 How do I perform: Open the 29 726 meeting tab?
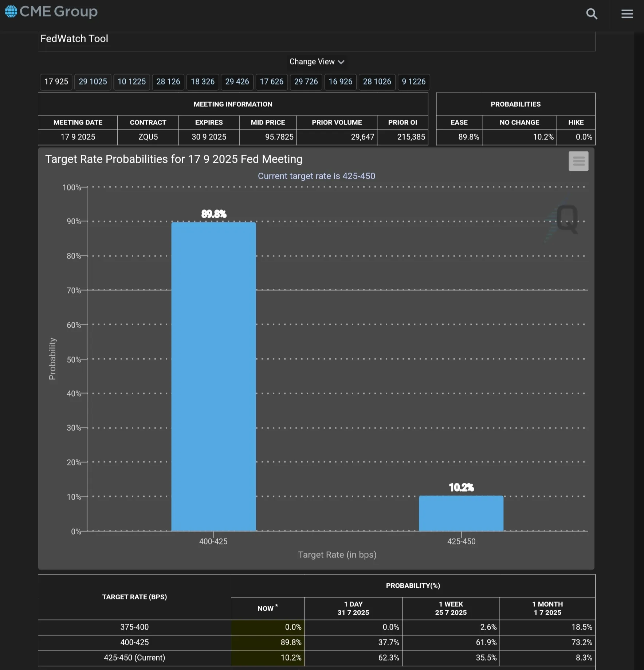coord(306,82)
